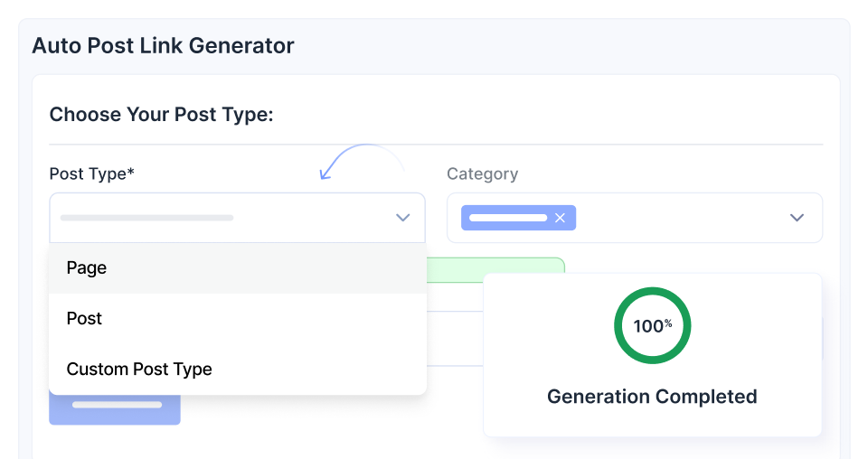
Task: Click the Post Type field label
Action: tap(91, 173)
